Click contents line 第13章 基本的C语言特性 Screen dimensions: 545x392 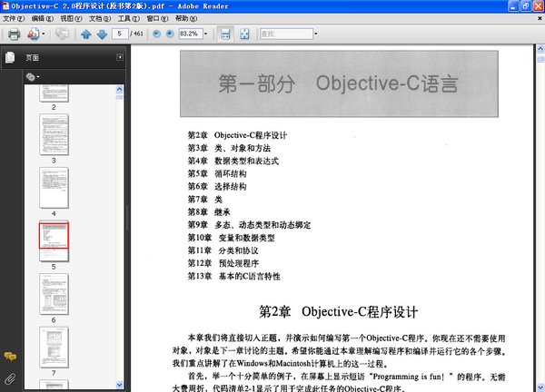pos(234,276)
